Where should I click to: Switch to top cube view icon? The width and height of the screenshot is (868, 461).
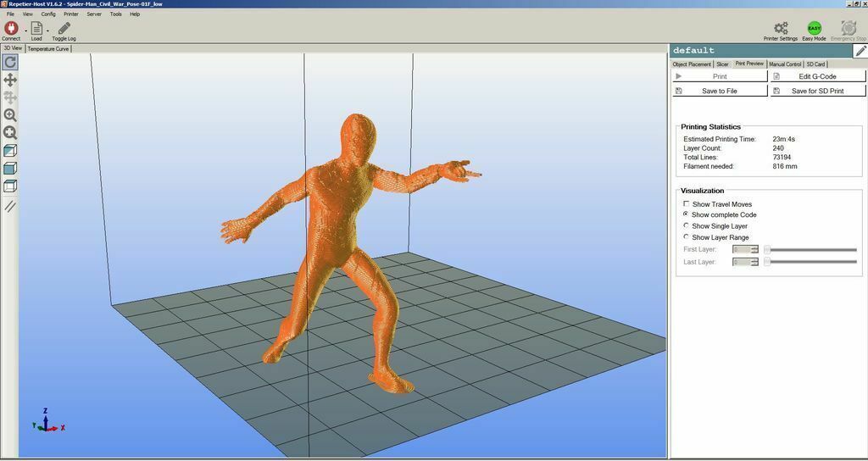point(10,186)
